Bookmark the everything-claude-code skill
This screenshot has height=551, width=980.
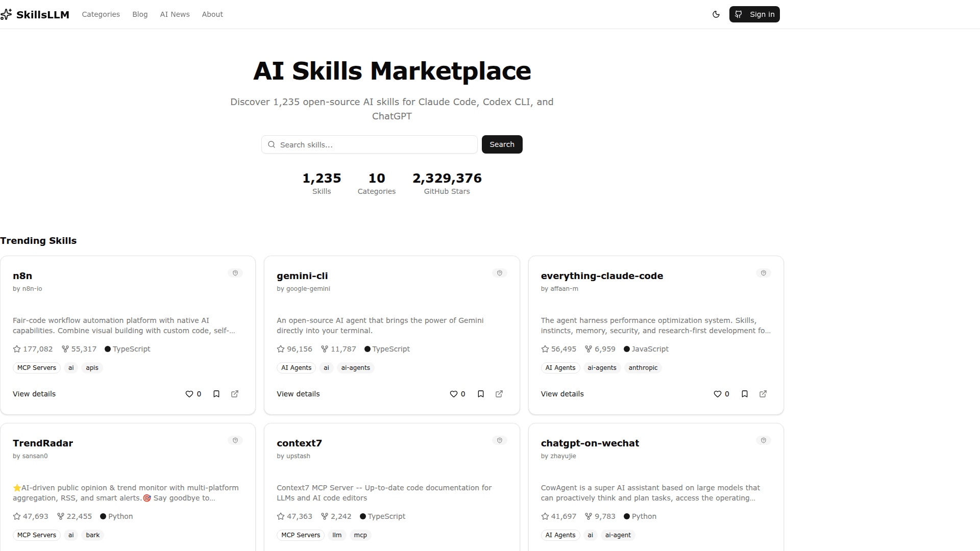[x=745, y=394]
